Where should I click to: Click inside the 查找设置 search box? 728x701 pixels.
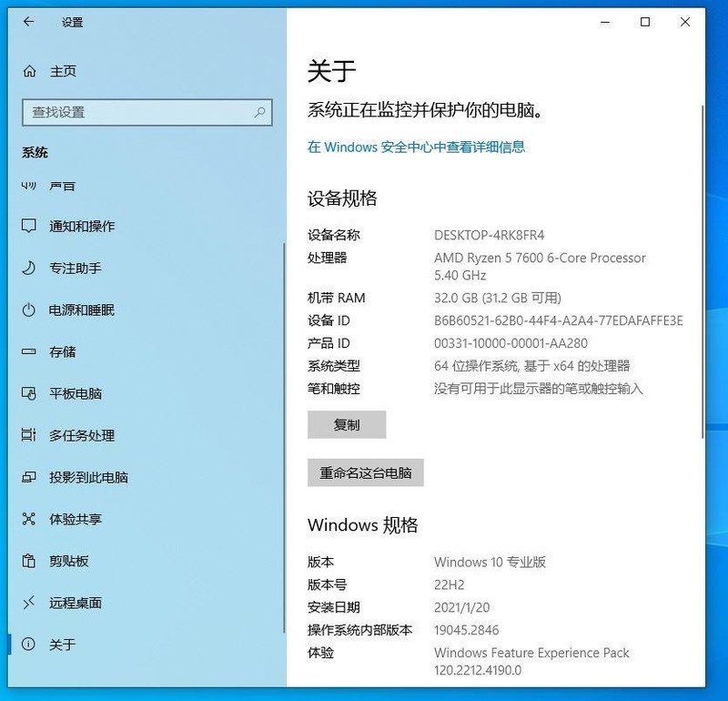click(x=146, y=113)
